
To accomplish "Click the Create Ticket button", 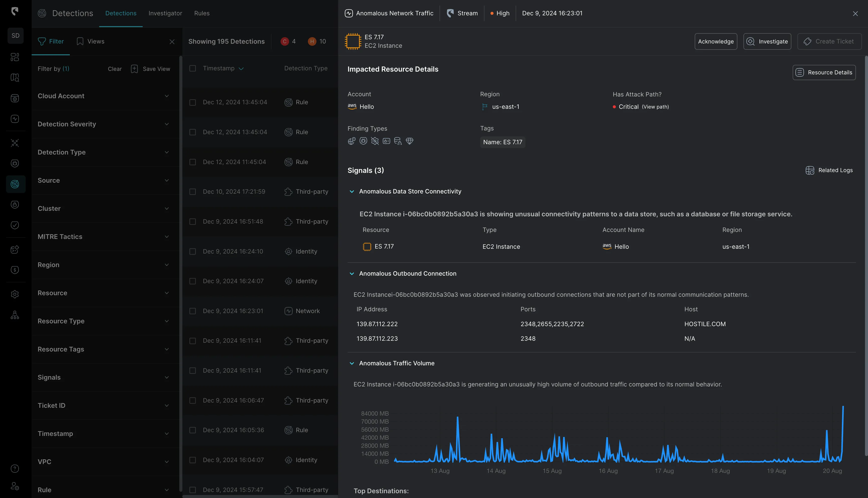I will click(x=829, y=41).
